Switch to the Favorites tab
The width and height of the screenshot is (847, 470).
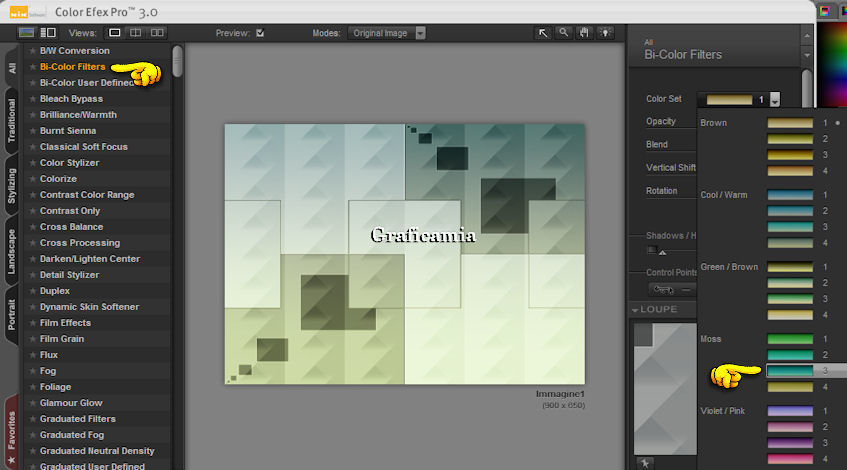[12, 432]
